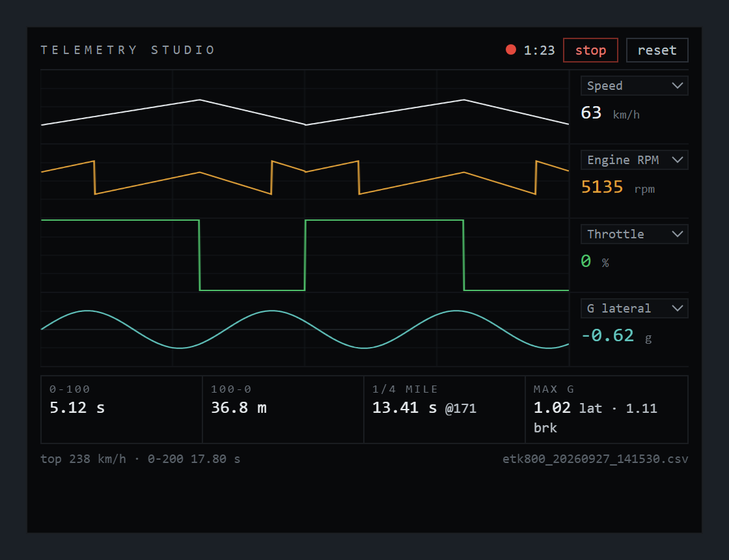This screenshot has height=560, width=729.
Task: Open the Throttle channel dropdown
Action: click(634, 234)
